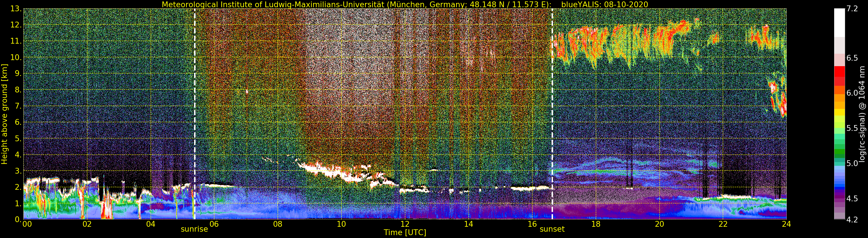868x238 pixels.
Task: Click the "4.5" colorbar scale value
Action: 852,198
